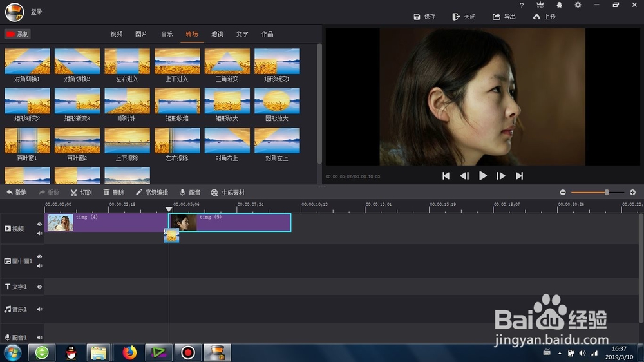Click the 撤销 undo button
Image resolution: width=644 pixels, height=362 pixels.
tap(17, 193)
